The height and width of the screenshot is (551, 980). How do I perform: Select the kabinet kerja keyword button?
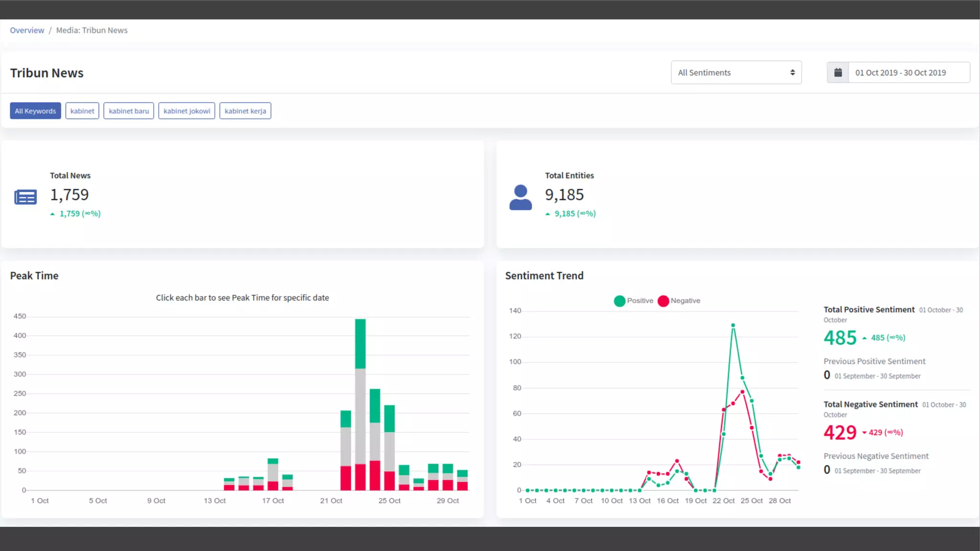tap(245, 111)
